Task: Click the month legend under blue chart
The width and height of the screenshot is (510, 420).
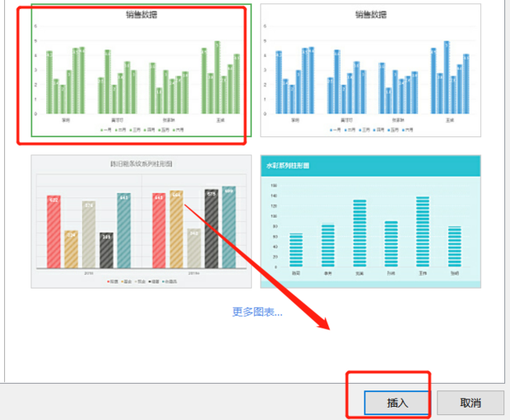Action: (371, 129)
